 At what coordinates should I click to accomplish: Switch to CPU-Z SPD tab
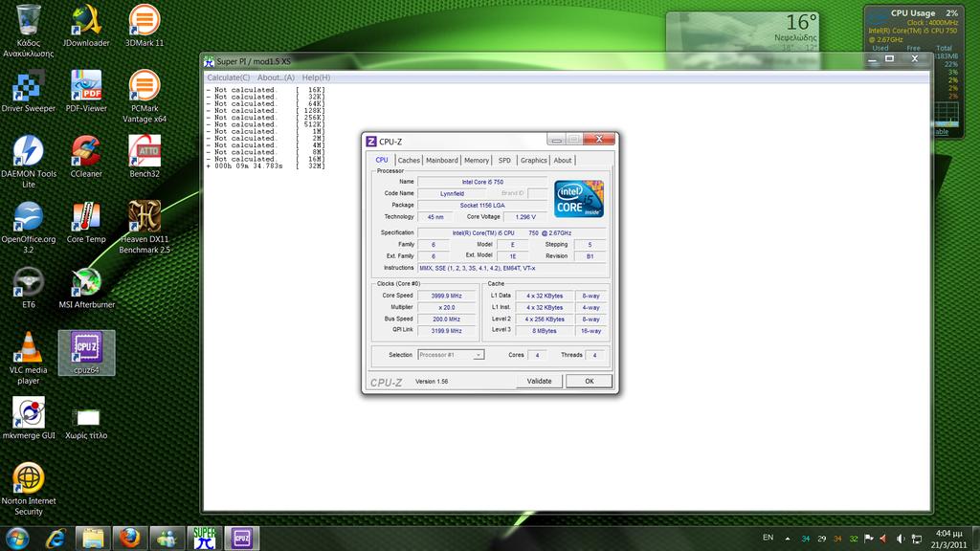coord(504,161)
